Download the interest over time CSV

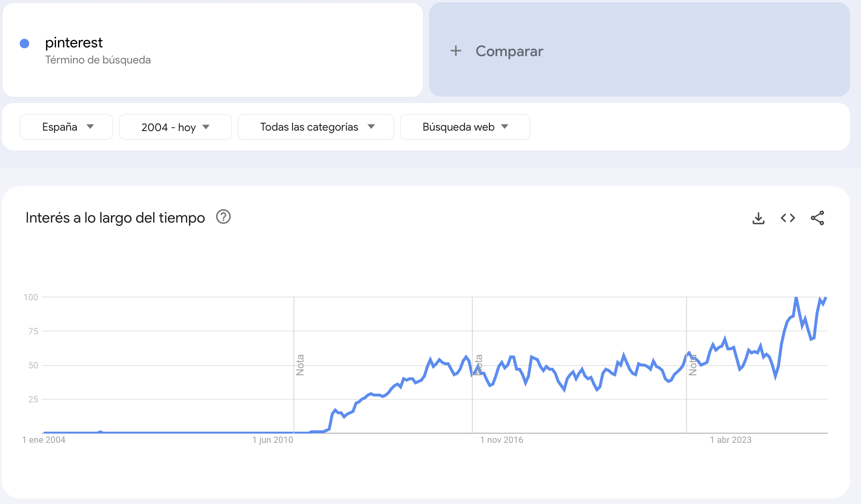click(758, 218)
